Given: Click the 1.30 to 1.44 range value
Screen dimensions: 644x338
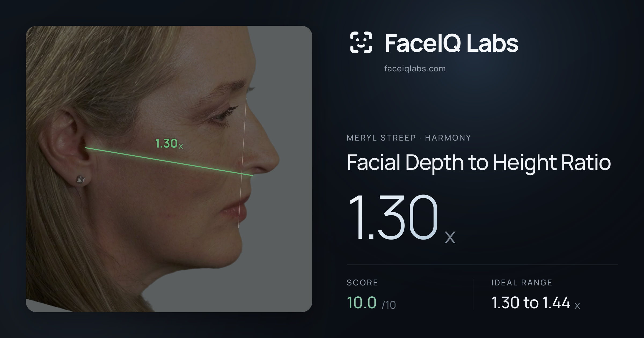Looking at the screenshot, I should [536, 303].
